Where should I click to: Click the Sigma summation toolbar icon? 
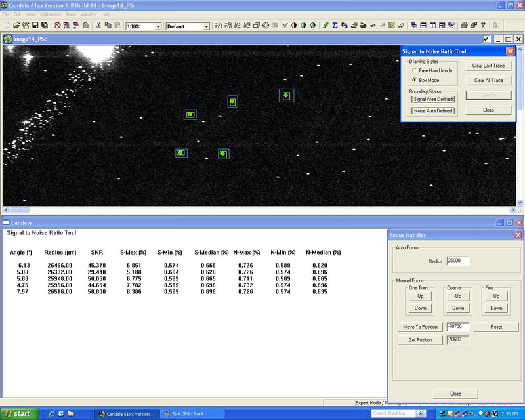(335, 26)
